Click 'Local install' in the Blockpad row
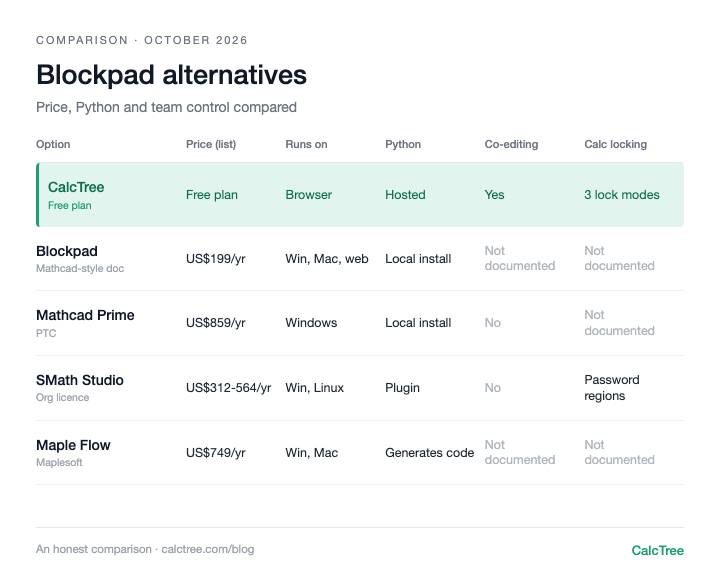This screenshot has height=576, width=720. point(418,259)
